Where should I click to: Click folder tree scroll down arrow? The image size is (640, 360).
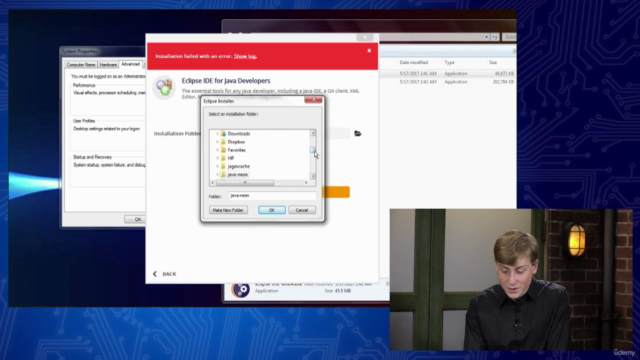(313, 176)
